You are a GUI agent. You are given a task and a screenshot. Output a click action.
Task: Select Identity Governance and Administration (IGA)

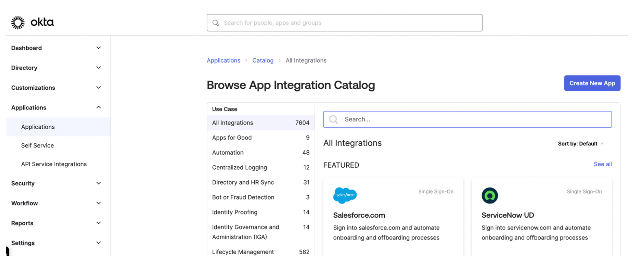pos(261,232)
